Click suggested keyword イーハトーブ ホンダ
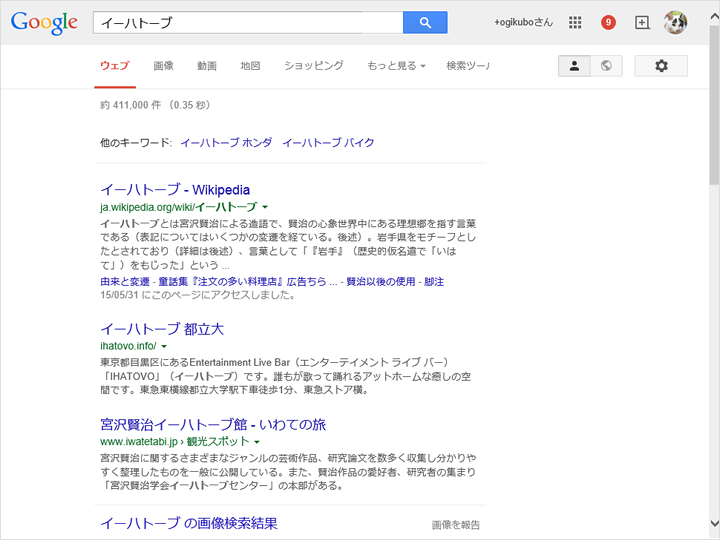720x540 pixels. (226, 143)
